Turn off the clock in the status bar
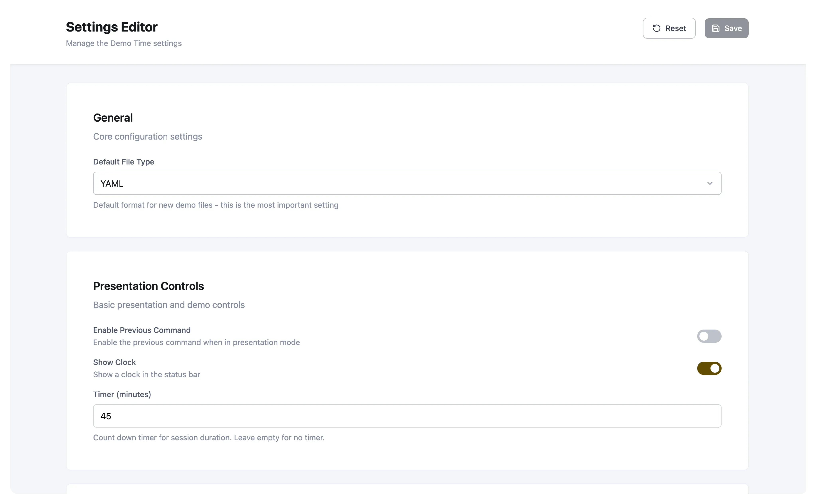Image resolution: width=818 pixels, height=504 pixels. pyautogui.click(x=709, y=368)
